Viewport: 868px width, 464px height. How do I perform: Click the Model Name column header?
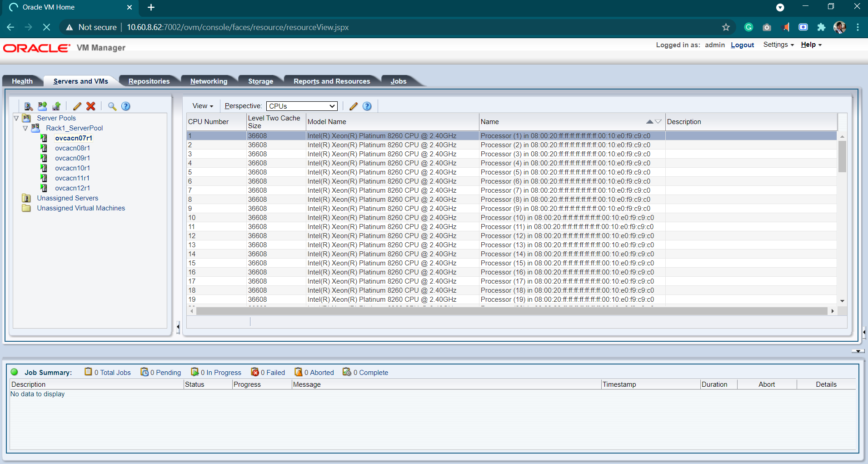(x=393, y=122)
